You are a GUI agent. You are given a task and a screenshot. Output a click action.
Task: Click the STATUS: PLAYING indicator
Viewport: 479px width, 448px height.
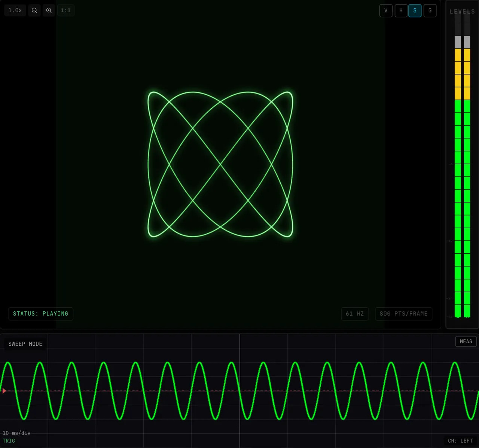pos(41,314)
